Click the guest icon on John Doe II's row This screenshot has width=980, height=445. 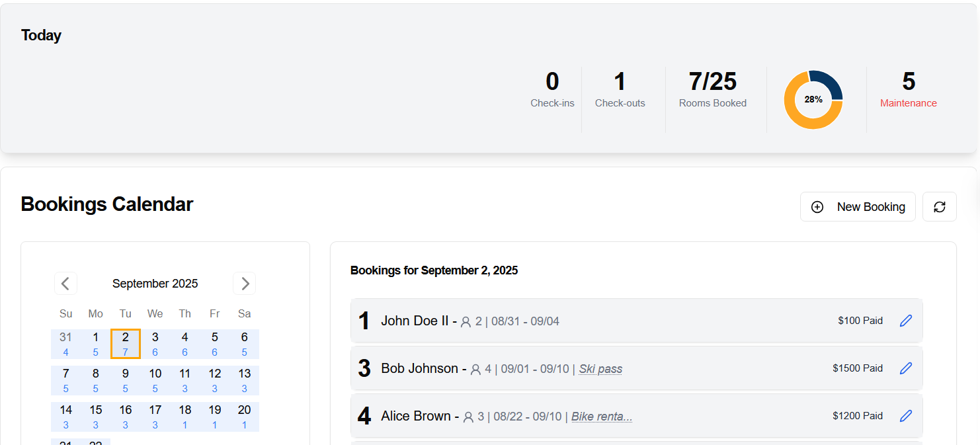pos(467,321)
